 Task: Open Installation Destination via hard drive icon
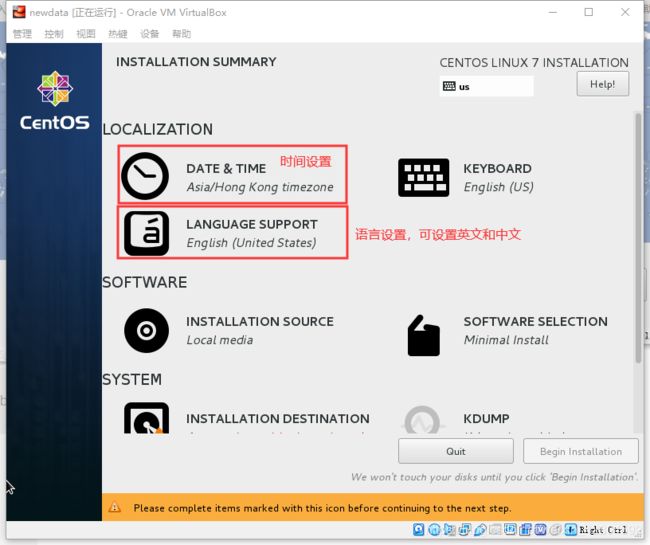[x=146, y=418]
